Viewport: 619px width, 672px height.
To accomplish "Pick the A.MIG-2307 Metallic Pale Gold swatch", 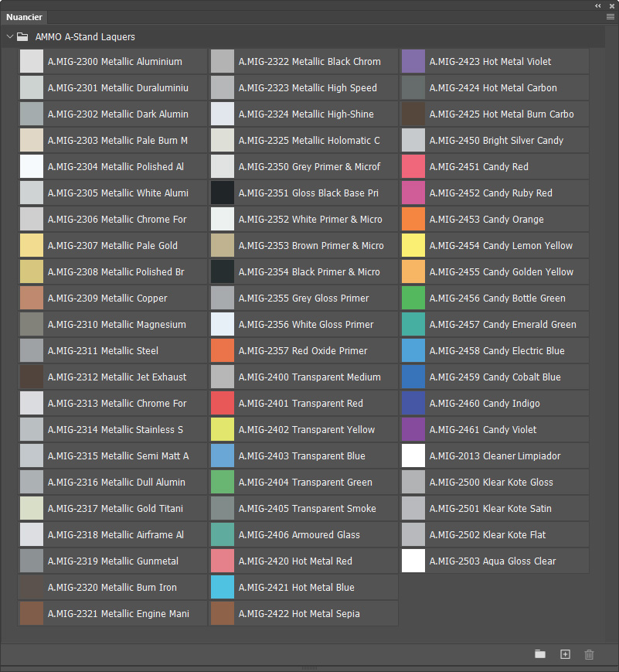I will [x=32, y=245].
